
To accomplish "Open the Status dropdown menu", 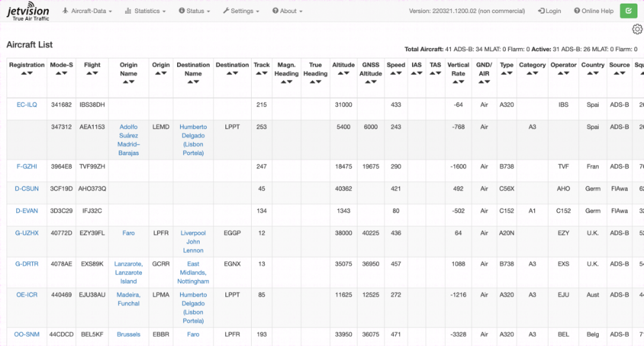I will coord(194,11).
